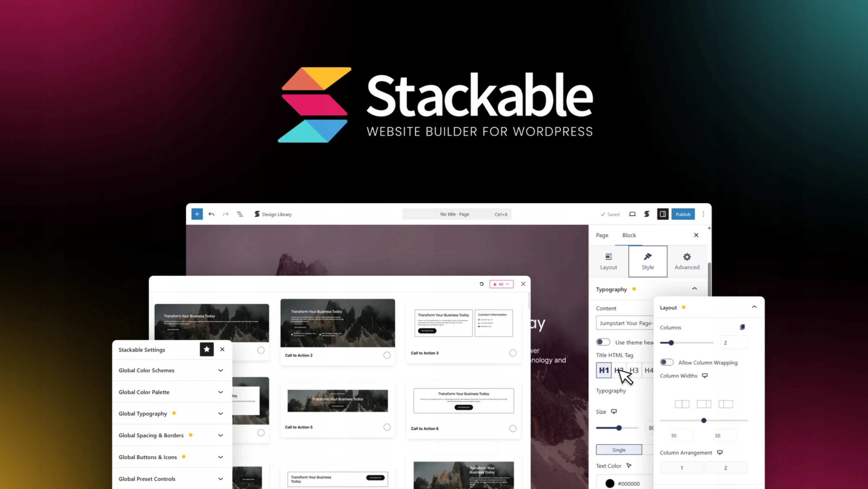Click the black #000000 text color swatch
Image resolution: width=868 pixels, height=489 pixels.
coord(610,483)
